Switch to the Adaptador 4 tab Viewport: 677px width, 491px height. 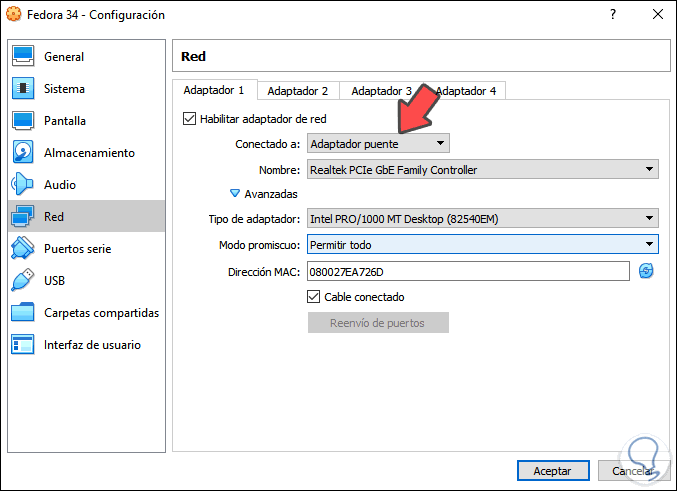click(x=466, y=91)
